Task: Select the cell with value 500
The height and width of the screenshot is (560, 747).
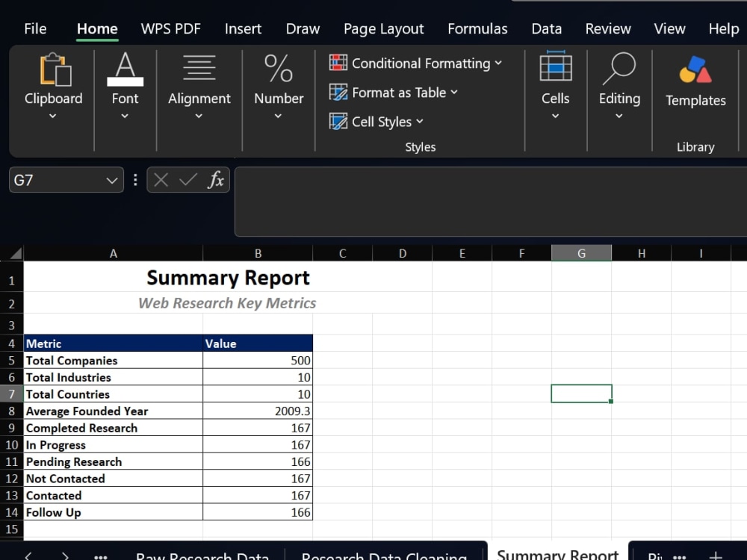Action: [x=258, y=361]
